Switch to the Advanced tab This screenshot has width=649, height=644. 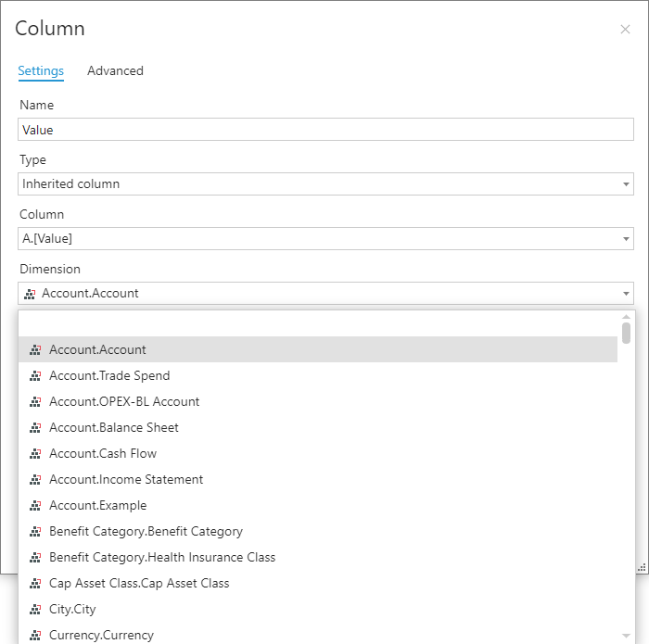115,71
